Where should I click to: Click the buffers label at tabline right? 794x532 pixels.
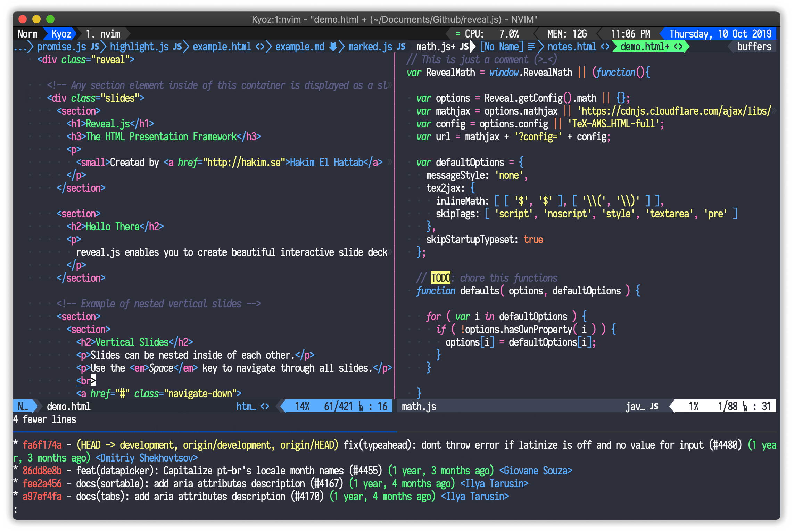pyautogui.click(x=754, y=47)
